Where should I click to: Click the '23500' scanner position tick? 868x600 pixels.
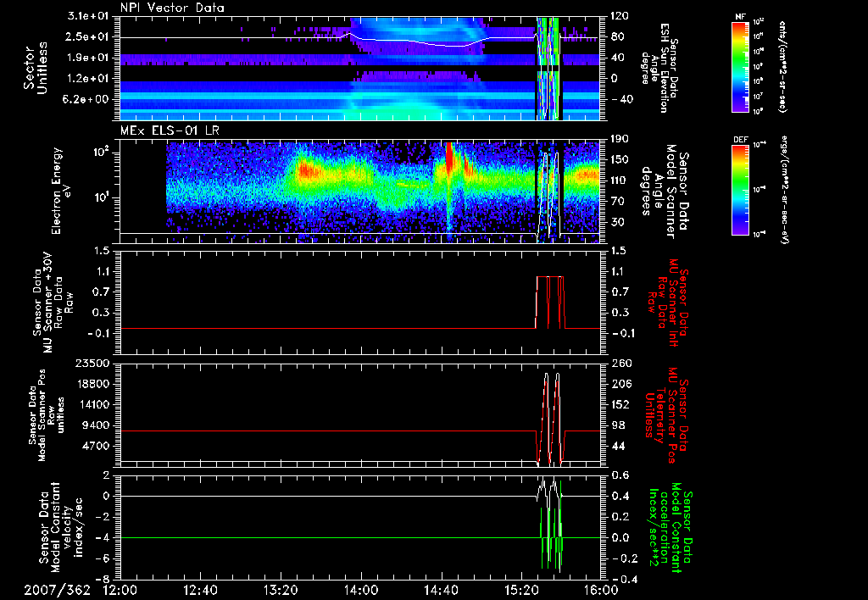[93, 363]
